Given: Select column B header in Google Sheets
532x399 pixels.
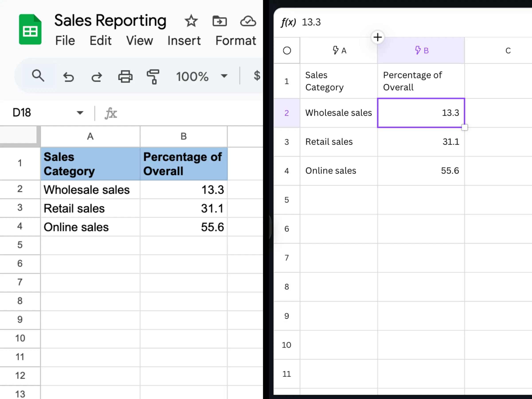Looking at the screenshot, I should (x=184, y=136).
